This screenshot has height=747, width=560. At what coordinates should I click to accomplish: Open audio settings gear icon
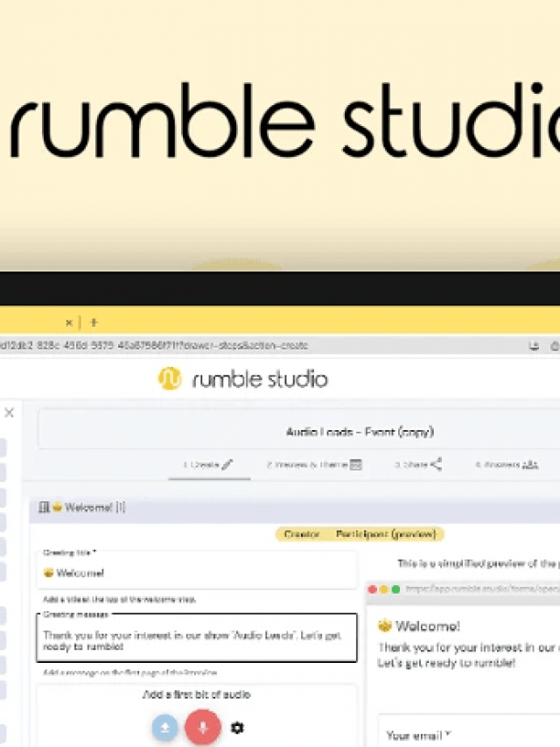point(237,728)
